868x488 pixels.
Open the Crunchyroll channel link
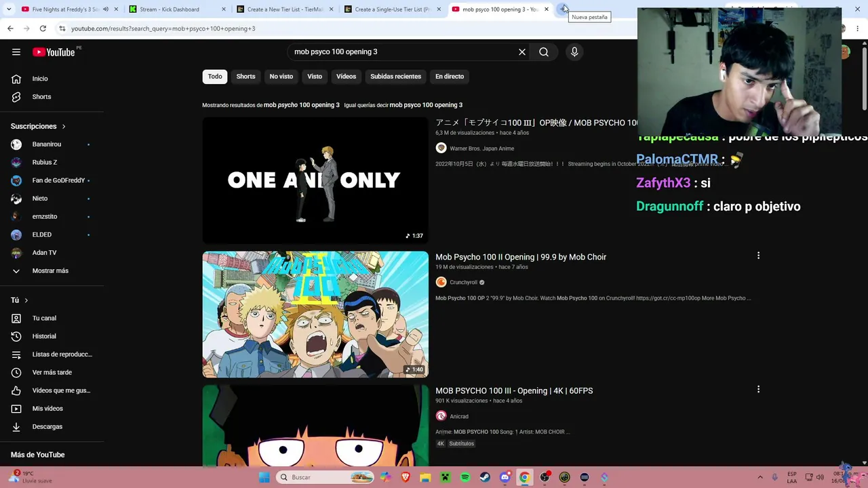click(464, 283)
